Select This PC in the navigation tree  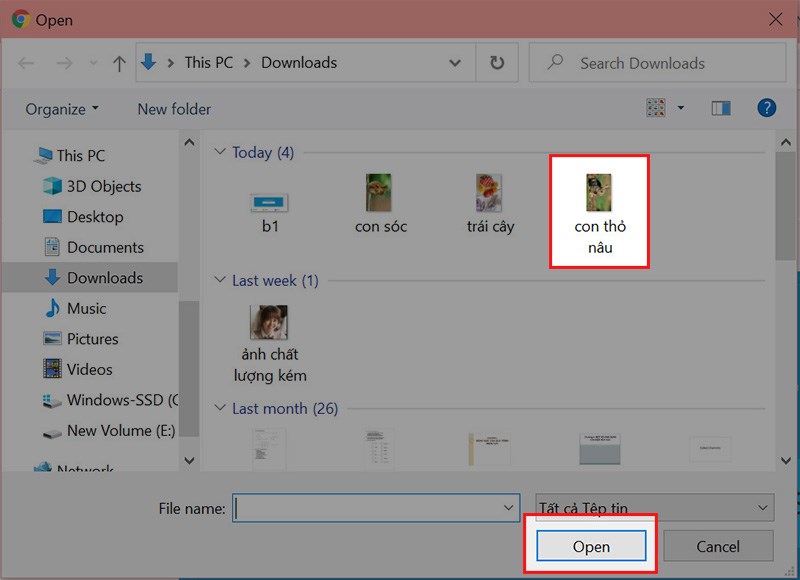[x=69, y=155]
